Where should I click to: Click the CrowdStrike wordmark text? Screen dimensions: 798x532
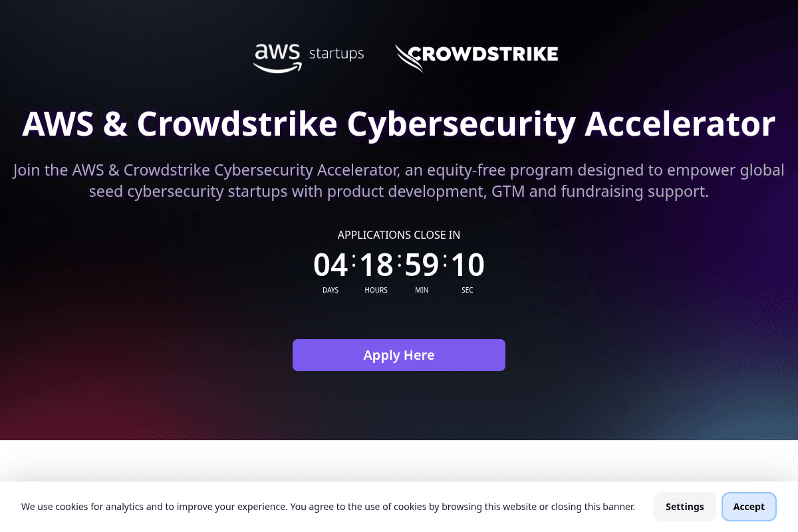(x=485, y=55)
